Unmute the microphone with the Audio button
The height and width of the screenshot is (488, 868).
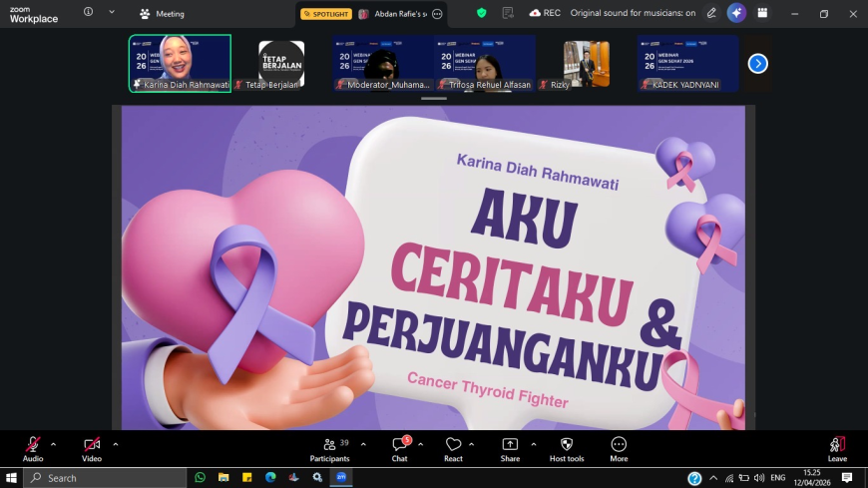tap(33, 449)
